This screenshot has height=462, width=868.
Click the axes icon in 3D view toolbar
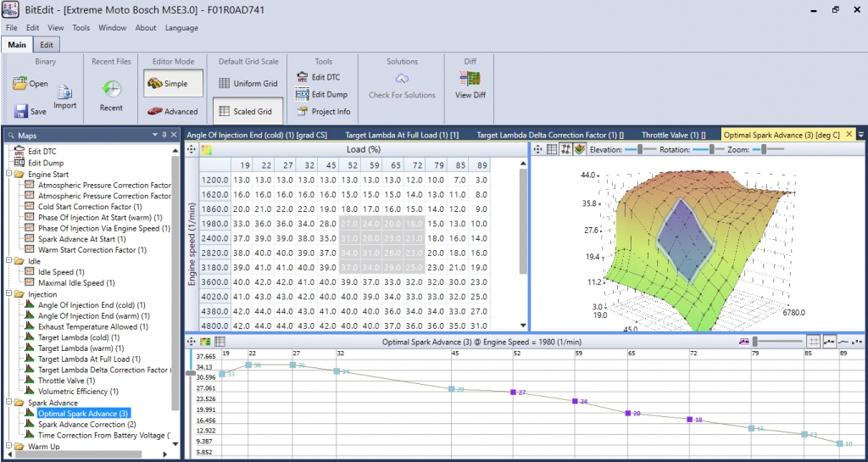565,149
